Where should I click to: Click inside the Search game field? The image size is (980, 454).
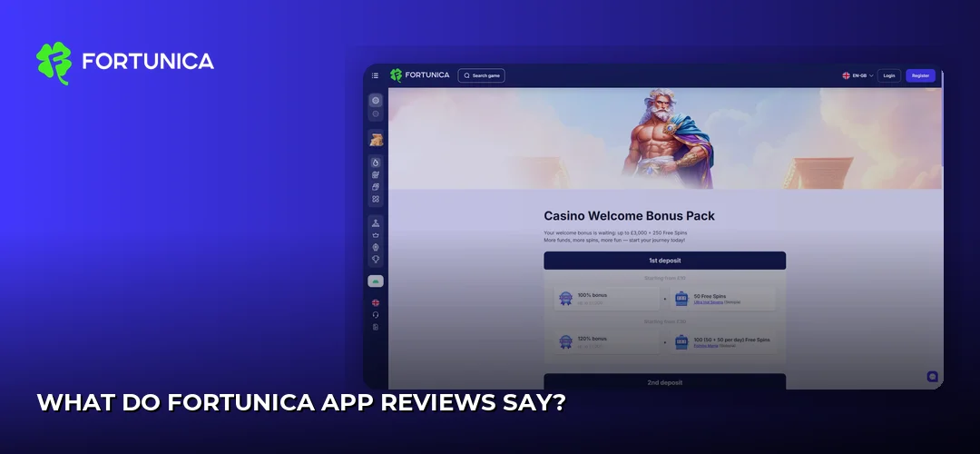(481, 75)
